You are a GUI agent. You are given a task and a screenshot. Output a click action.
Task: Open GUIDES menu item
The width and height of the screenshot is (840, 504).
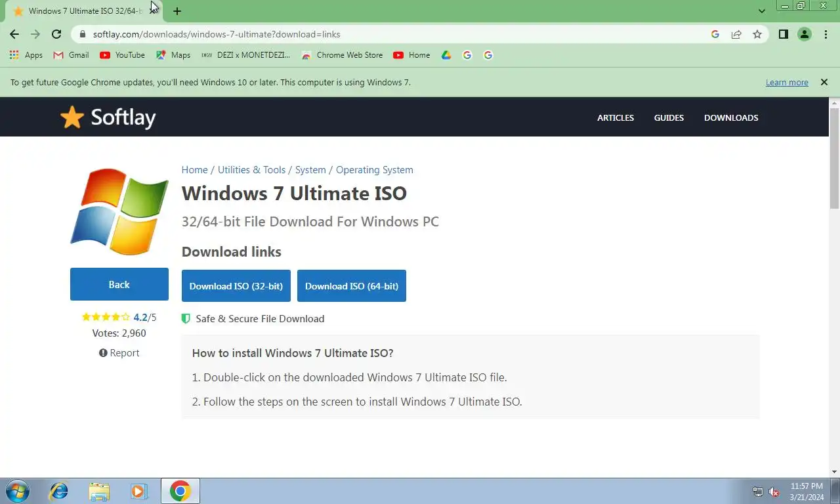(x=669, y=117)
